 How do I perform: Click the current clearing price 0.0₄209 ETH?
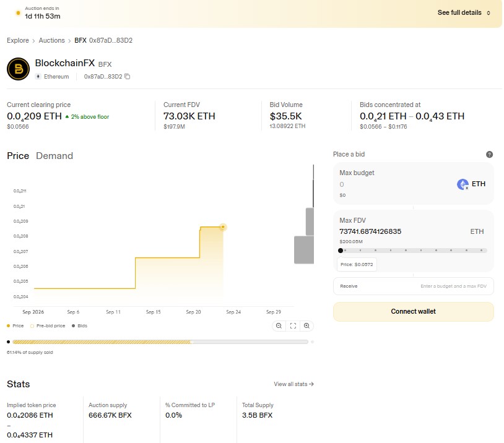coord(34,116)
